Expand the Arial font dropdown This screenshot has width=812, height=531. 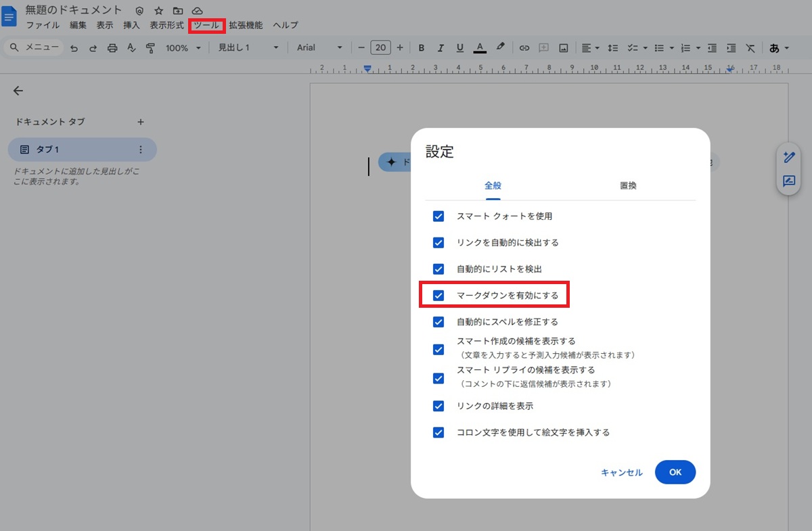point(319,48)
